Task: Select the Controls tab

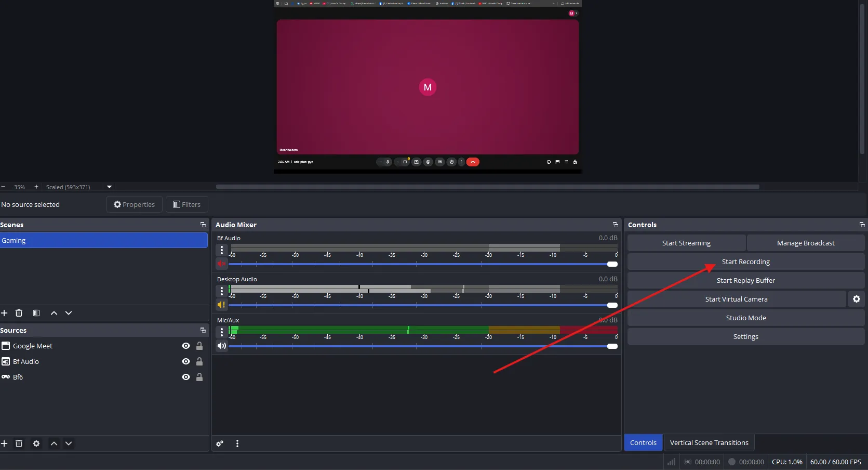Action: (643, 442)
